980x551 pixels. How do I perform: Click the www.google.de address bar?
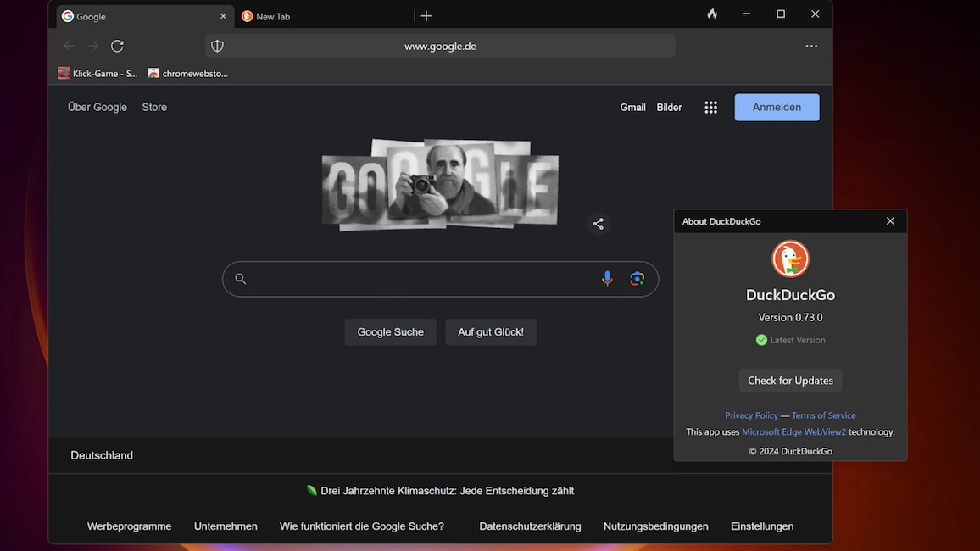tap(440, 47)
